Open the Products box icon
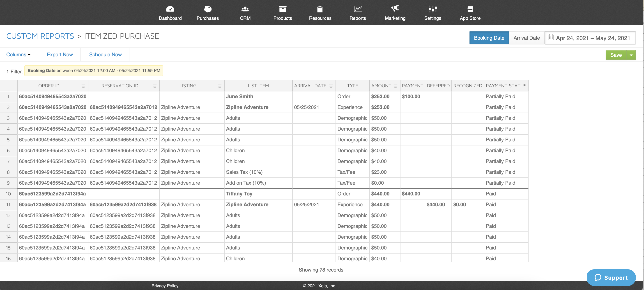644x290 pixels. pyautogui.click(x=283, y=9)
